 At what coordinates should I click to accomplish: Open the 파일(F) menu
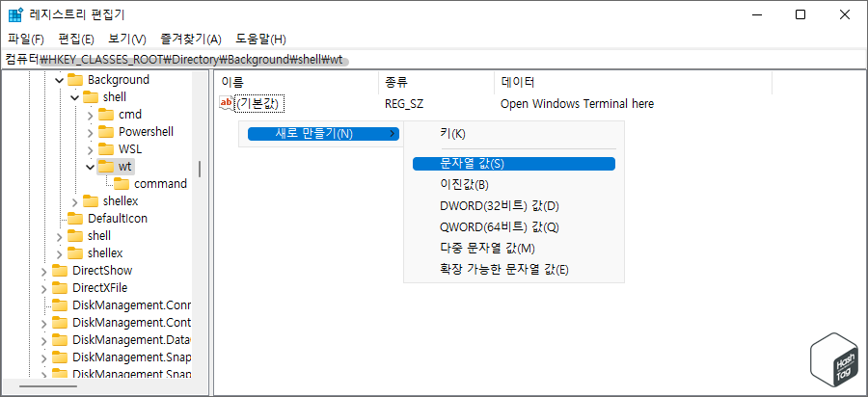pos(26,40)
